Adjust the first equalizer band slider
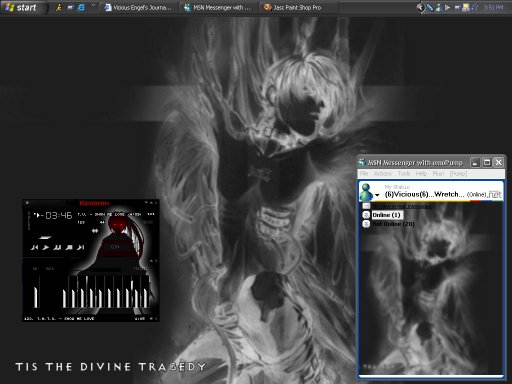512x384 pixels. click(64, 299)
